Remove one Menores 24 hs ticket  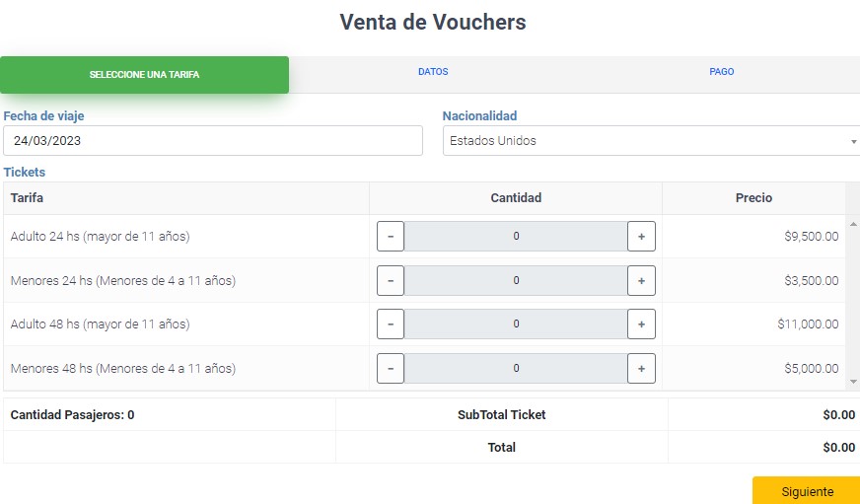(391, 281)
